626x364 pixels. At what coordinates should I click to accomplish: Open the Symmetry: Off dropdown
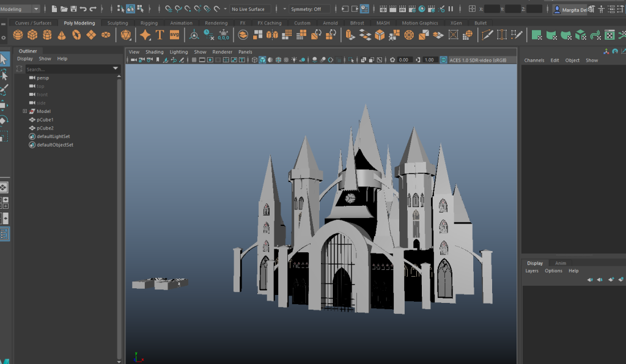pyautogui.click(x=310, y=9)
